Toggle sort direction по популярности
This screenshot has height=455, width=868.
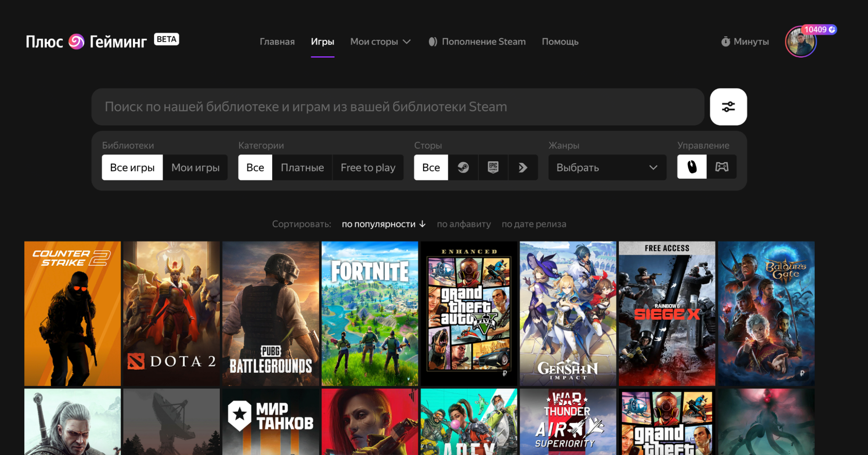pos(384,224)
